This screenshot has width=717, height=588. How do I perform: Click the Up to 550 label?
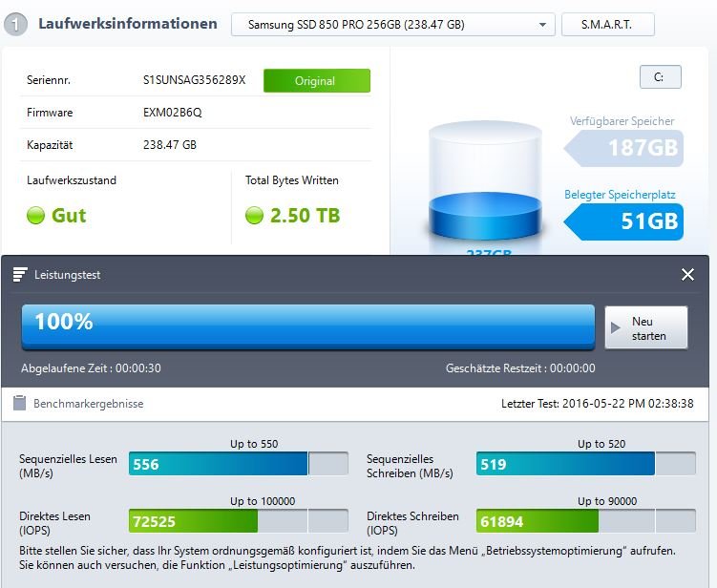pos(254,444)
